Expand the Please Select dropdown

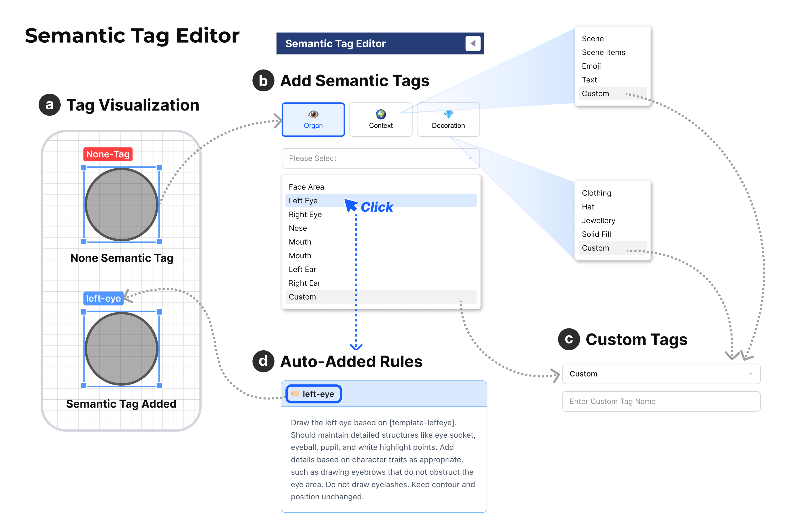380,158
